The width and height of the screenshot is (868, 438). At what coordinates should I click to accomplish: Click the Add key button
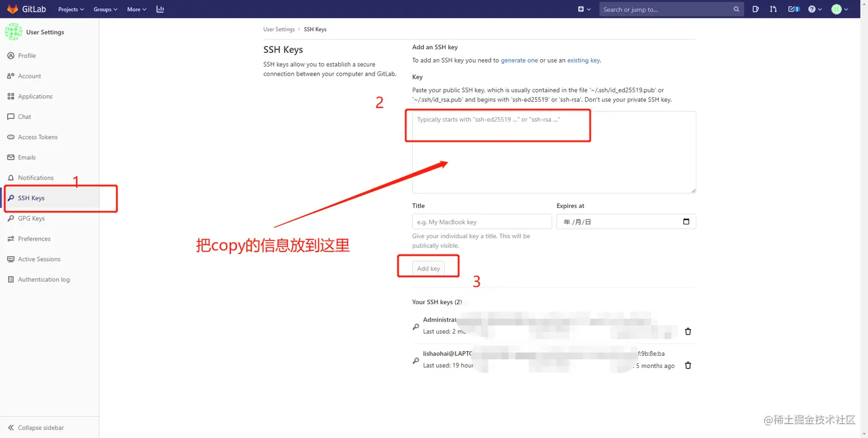(428, 269)
